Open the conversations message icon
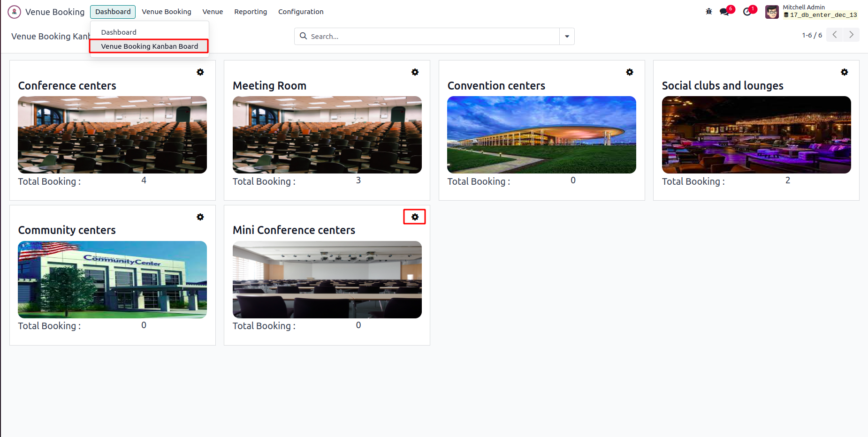The width and height of the screenshot is (868, 437). [x=725, y=12]
